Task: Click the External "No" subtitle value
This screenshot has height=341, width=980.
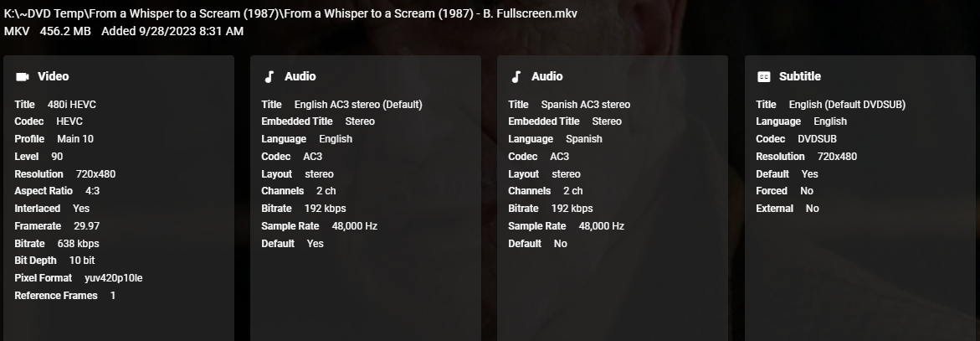Action: coord(812,209)
